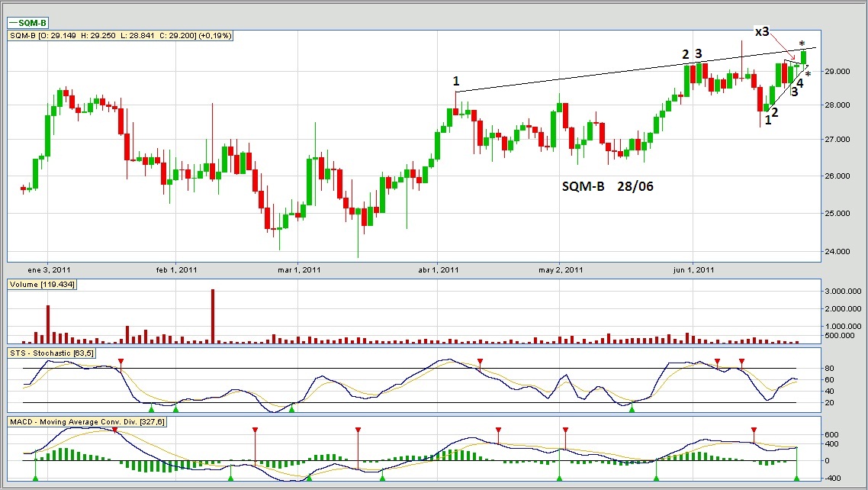Click the last red triangle in Stochastic panel
The height and width of the screenshot is (490, 868).
(x=741, y=361)
